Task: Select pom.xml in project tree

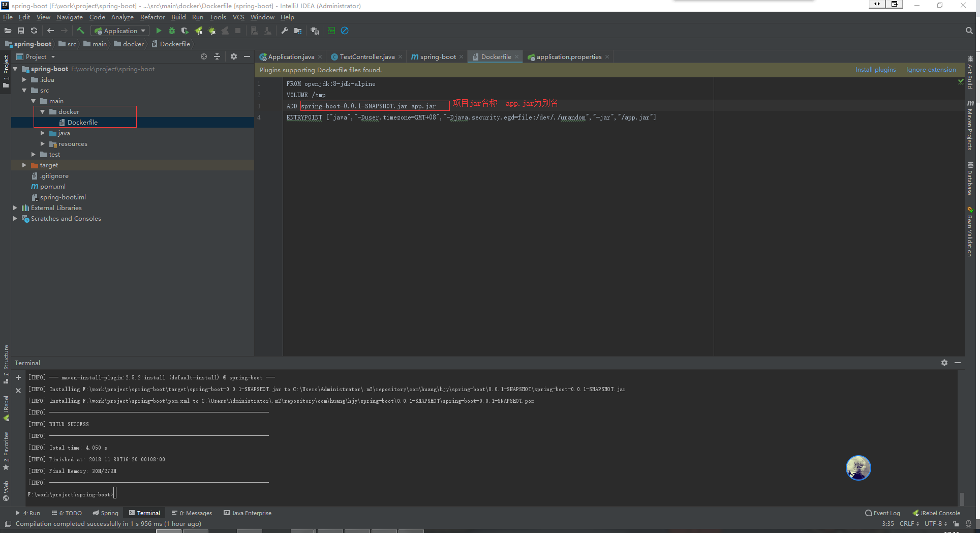Action: point(52,187)
